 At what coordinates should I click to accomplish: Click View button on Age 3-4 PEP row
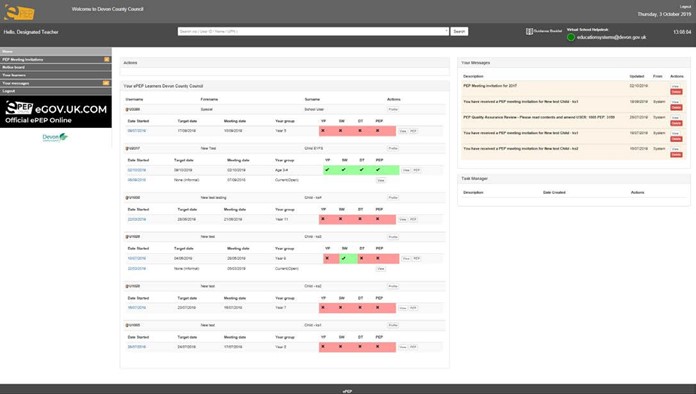[406, 170]
